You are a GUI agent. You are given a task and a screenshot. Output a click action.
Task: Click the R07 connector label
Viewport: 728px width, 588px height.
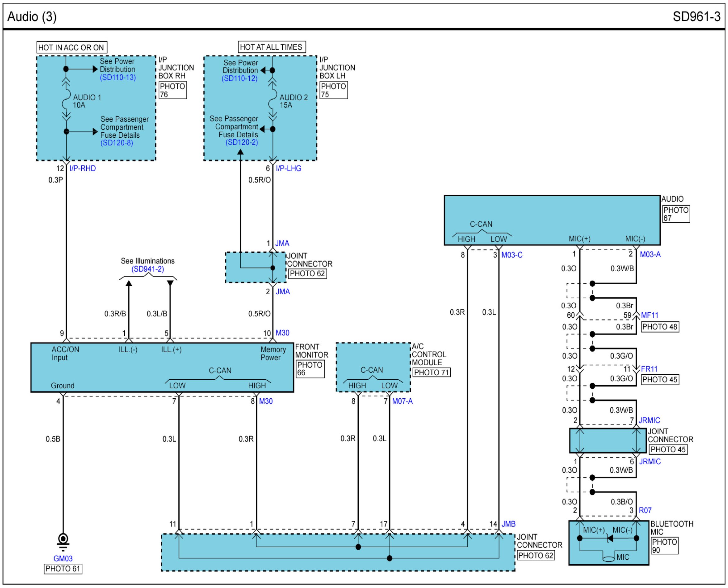(x=645, y=510)
